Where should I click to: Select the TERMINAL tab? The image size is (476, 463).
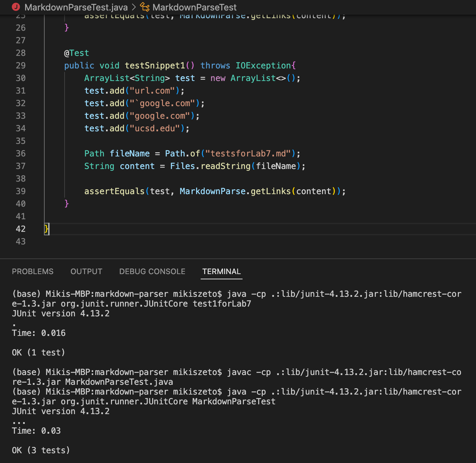(x=222, y=271)
